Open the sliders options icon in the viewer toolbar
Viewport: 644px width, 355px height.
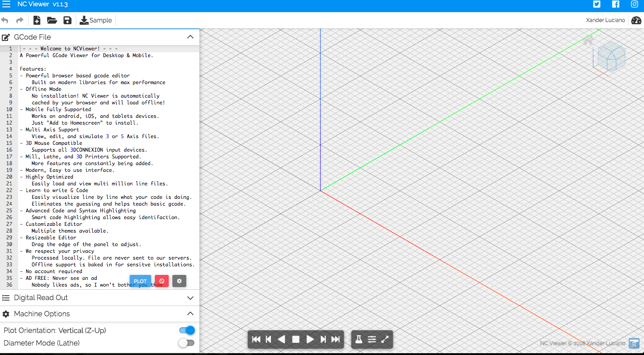pyautogui.click(x=372, y=339)
